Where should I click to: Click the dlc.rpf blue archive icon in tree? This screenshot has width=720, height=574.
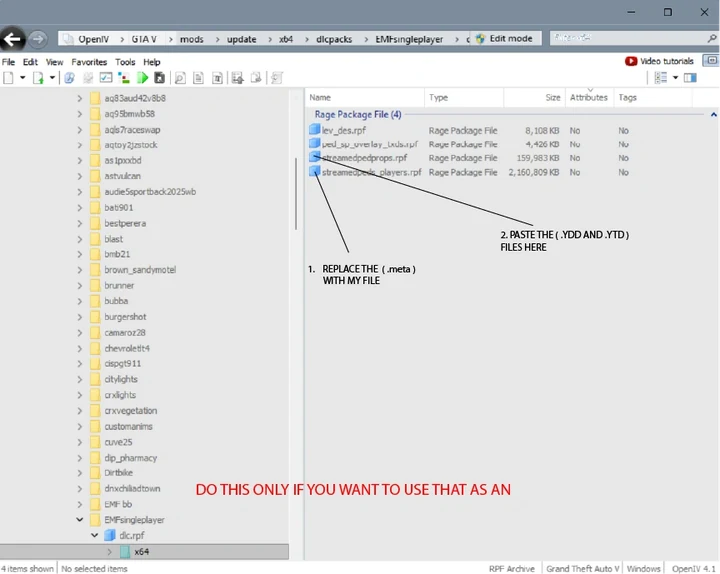110,535
